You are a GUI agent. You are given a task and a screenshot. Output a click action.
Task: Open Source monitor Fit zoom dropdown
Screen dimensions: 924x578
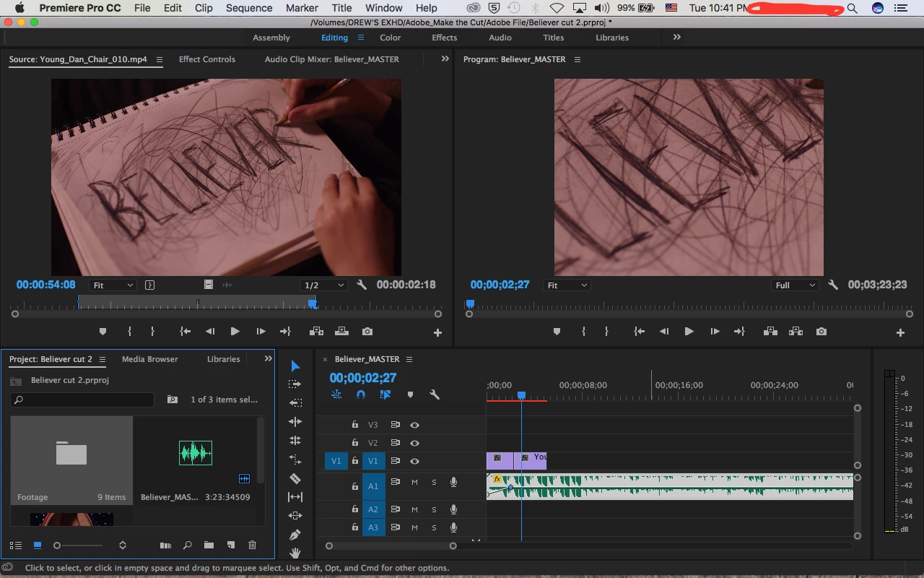click(x=113, y=285)
